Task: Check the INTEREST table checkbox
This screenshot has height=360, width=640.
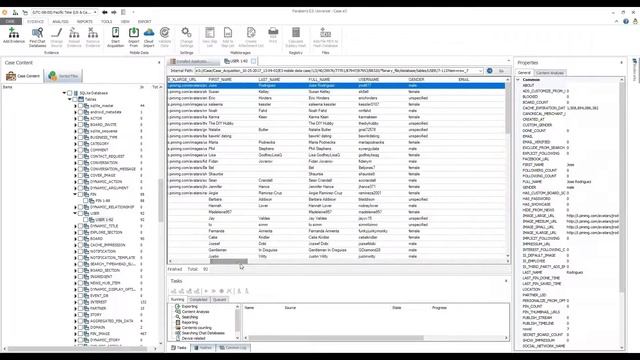Action: click(80, 302)
